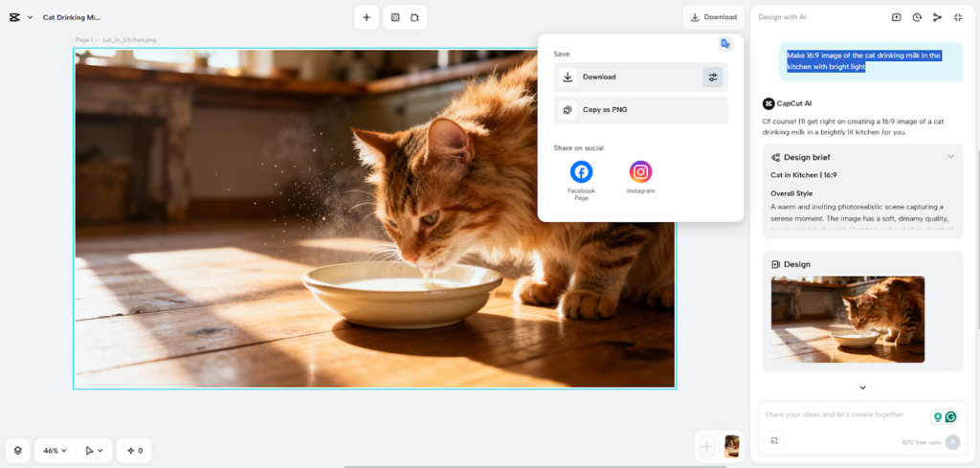
Task: Click the Facebook Page share icon
Action: pos(581,172)
